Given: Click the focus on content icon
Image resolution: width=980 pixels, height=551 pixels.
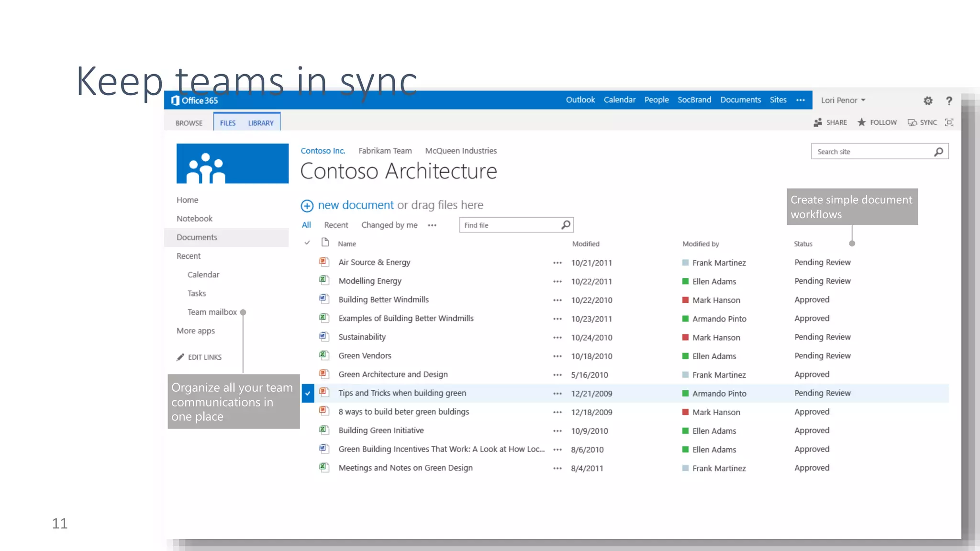Looking at the screenshot, I should coord(949,122).
